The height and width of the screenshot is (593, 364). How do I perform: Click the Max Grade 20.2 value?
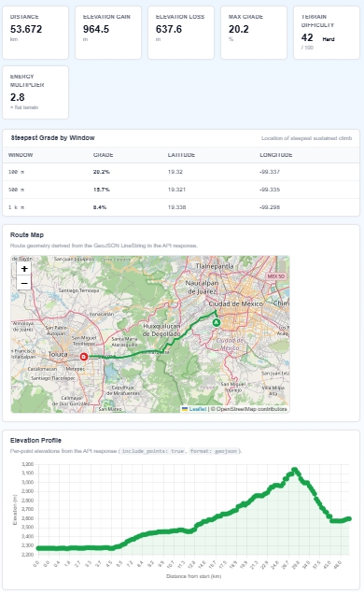coord(239,29)
